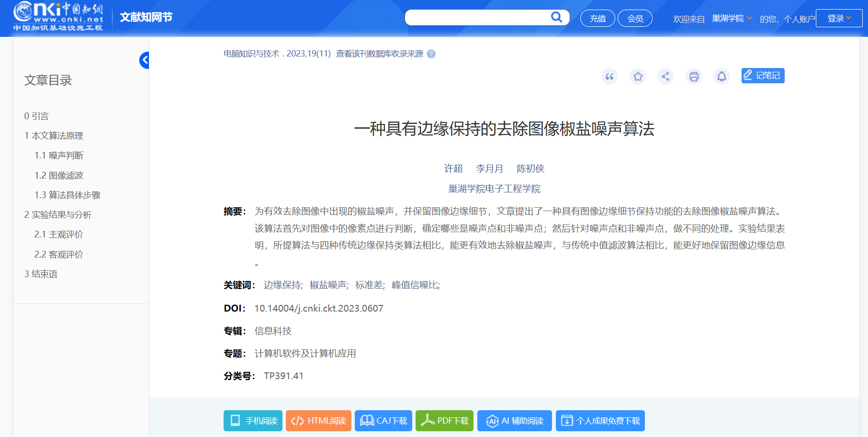
Task: Click the PDF下载 button
Action: 444,421
